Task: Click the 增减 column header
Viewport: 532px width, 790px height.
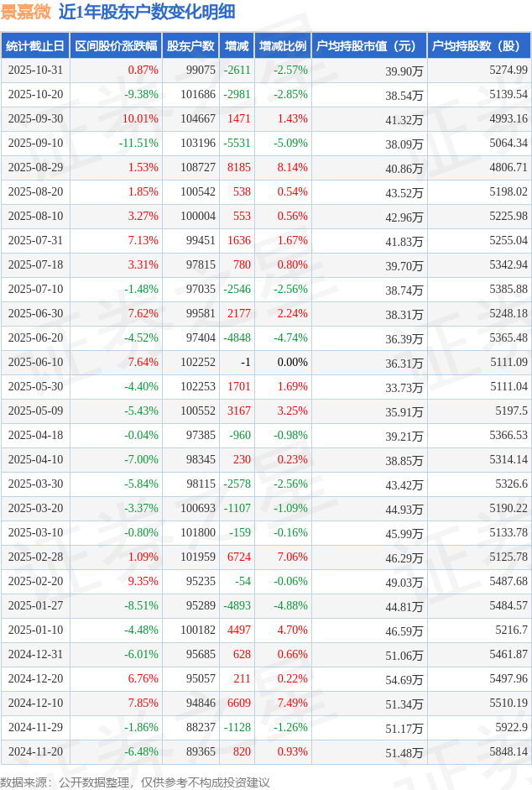Action: (x=237, y=46)
